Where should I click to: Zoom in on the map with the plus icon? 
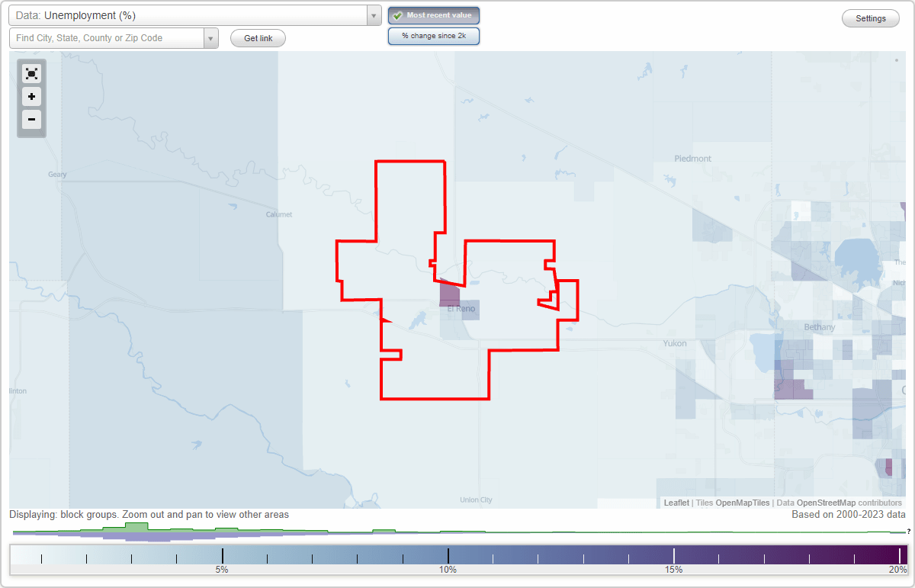pyautogui.click(x=31, y=97)
